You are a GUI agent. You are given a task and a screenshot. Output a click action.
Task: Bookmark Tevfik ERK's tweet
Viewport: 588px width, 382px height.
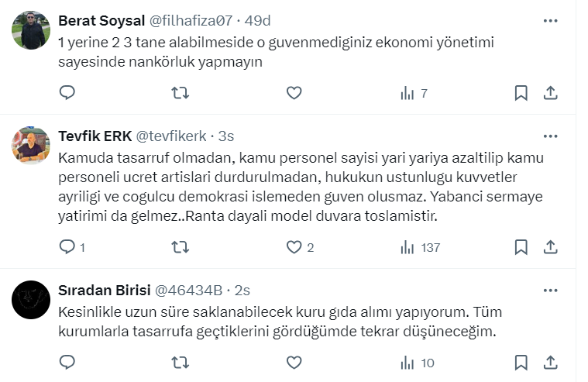[521, 247]
